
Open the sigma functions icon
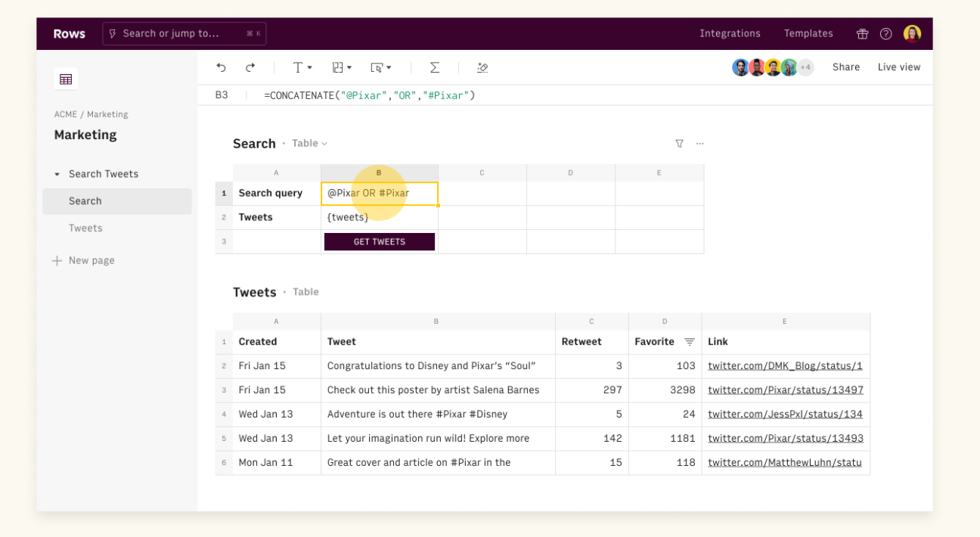435,67
